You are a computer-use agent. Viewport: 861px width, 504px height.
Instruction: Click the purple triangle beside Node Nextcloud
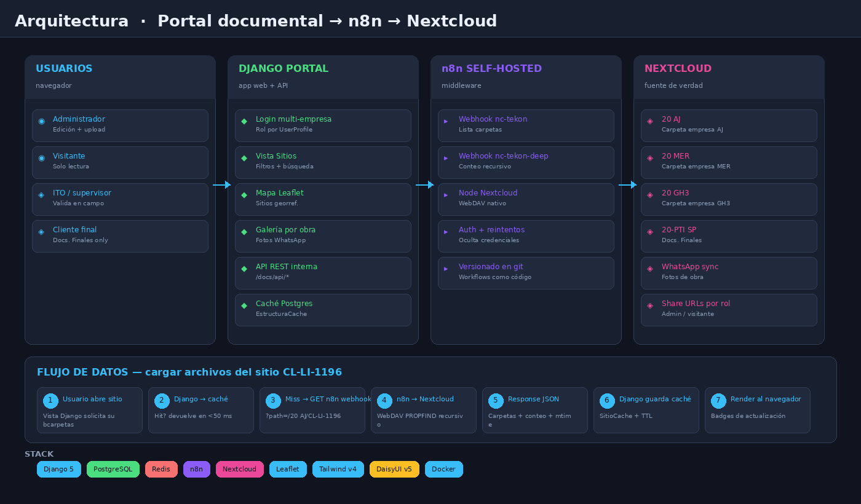click(446, 195)
